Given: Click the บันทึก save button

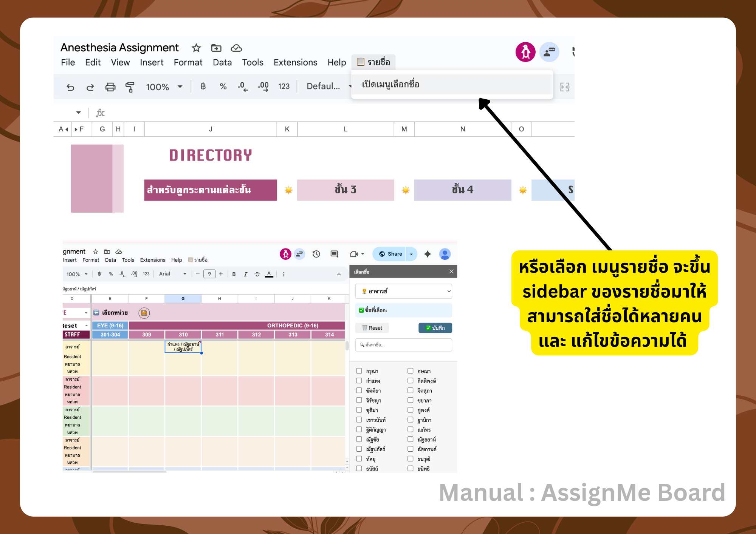Looking at the screenshot, I should 435,328.
